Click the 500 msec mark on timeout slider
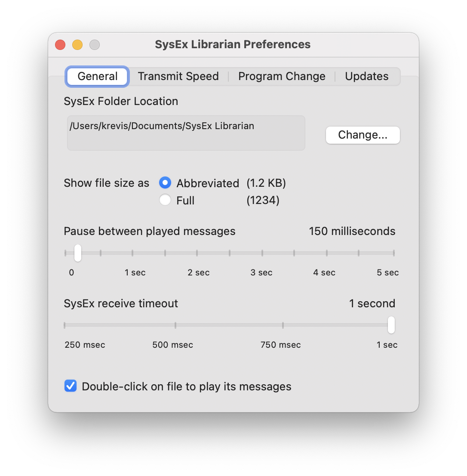 pos(175,325)
